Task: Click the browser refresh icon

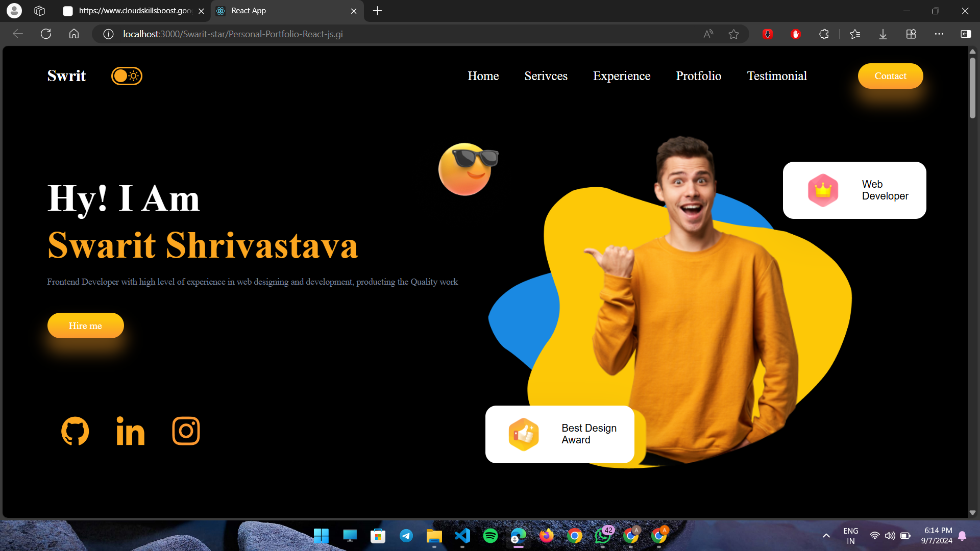Action: (x=46, y=34)
